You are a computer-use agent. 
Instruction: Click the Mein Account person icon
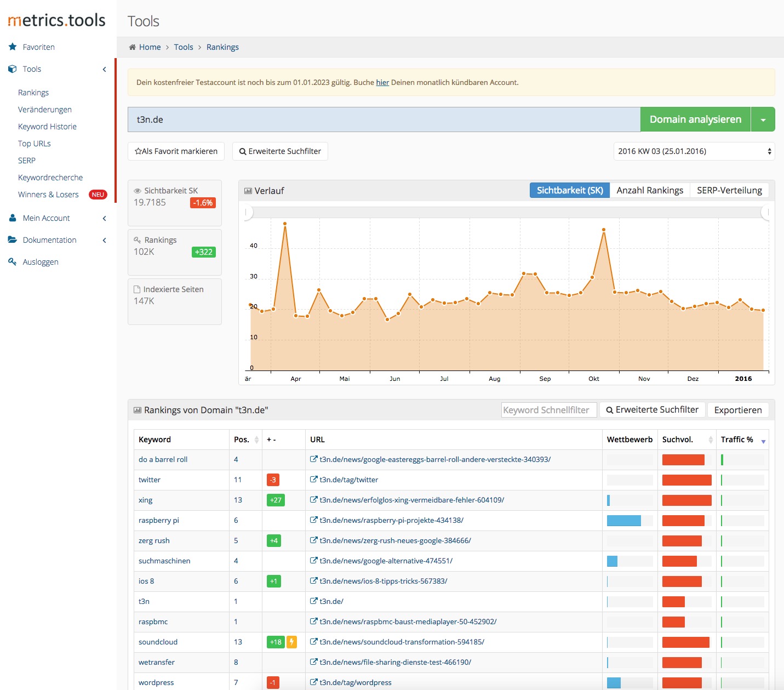coord(13,218)
